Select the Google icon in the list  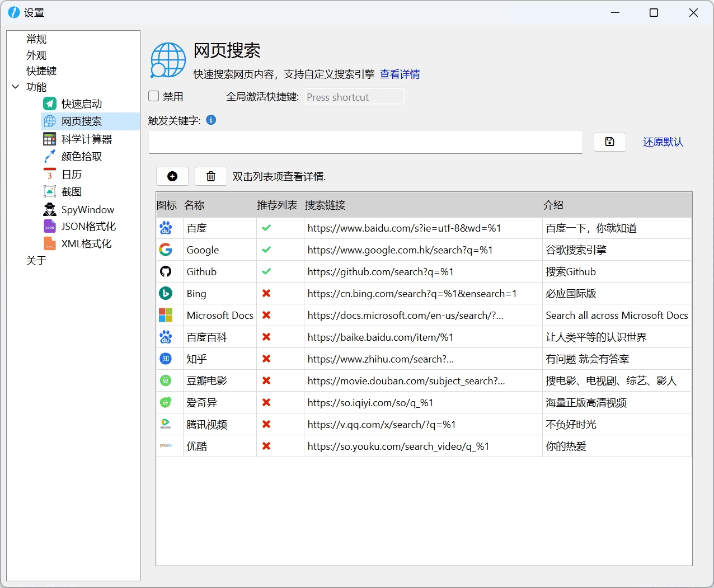pos(166,250)
